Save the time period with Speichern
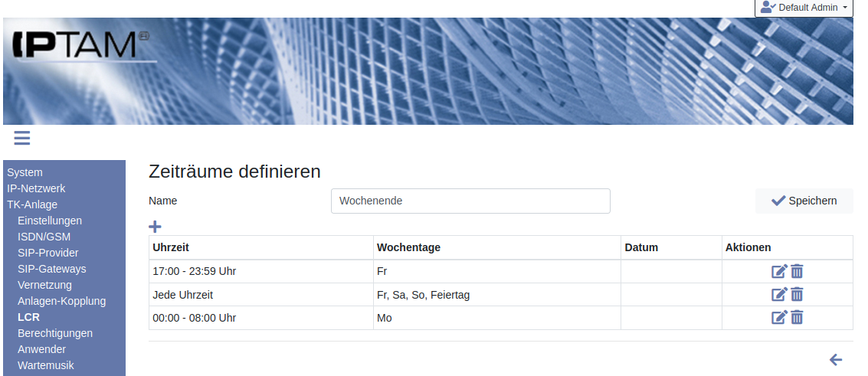The height and width of the screenshot is (376, 868). [804, 201]
